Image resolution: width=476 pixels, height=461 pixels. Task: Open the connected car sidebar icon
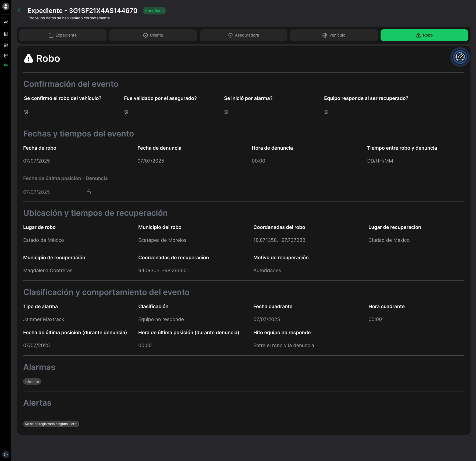6,23
